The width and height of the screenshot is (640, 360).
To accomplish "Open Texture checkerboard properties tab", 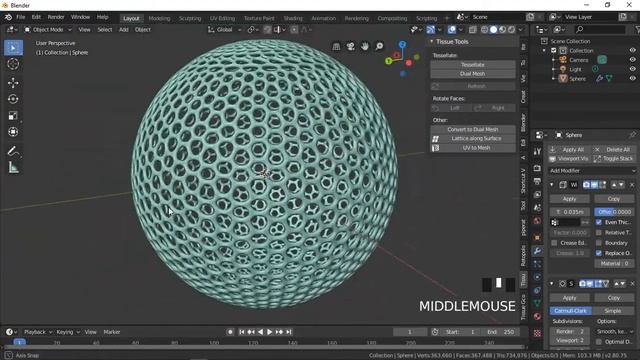I will tap(537, 333).
